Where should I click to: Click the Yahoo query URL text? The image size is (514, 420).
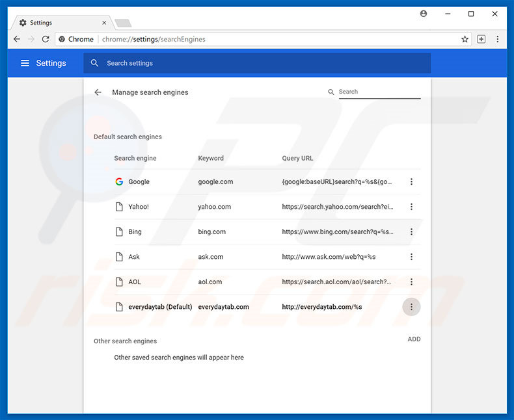338,207
